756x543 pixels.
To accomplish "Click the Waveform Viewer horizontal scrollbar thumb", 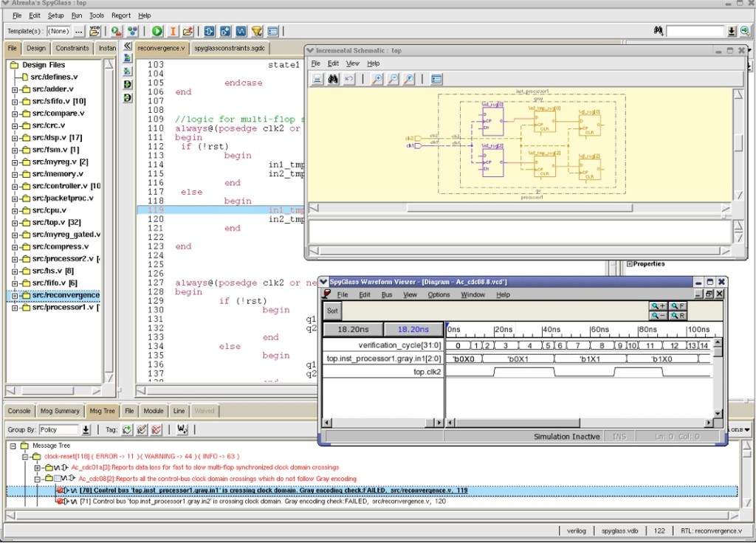I will coord(517,423).
